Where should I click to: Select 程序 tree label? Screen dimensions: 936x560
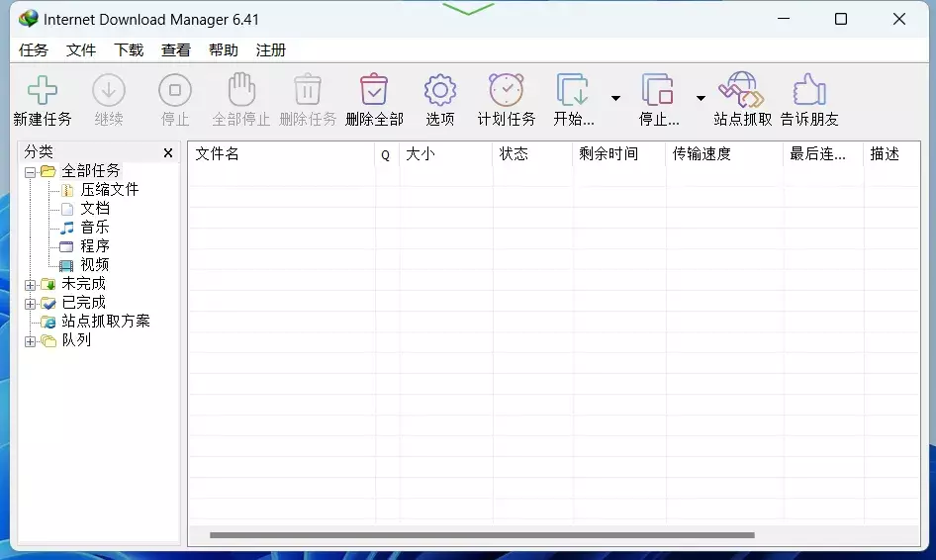95,246
